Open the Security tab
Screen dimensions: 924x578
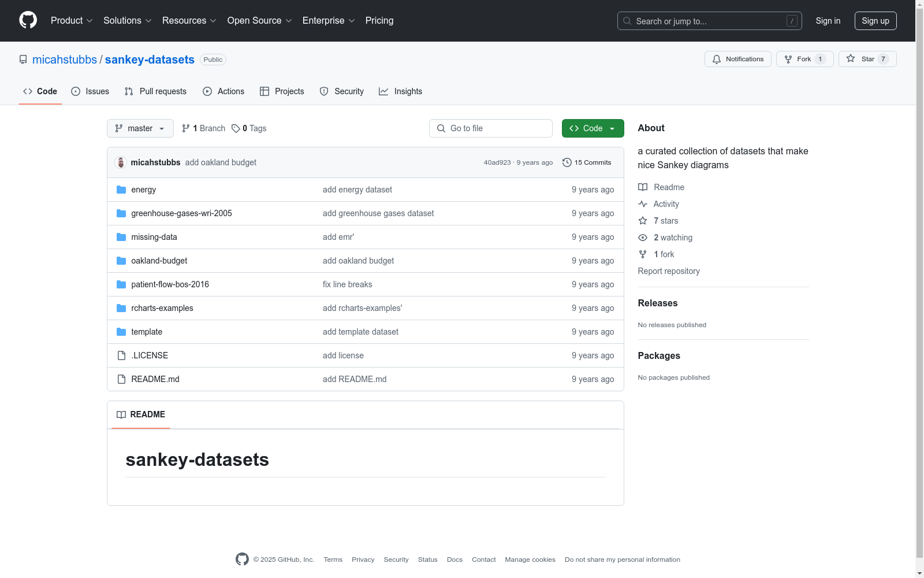tap(342, 91)
